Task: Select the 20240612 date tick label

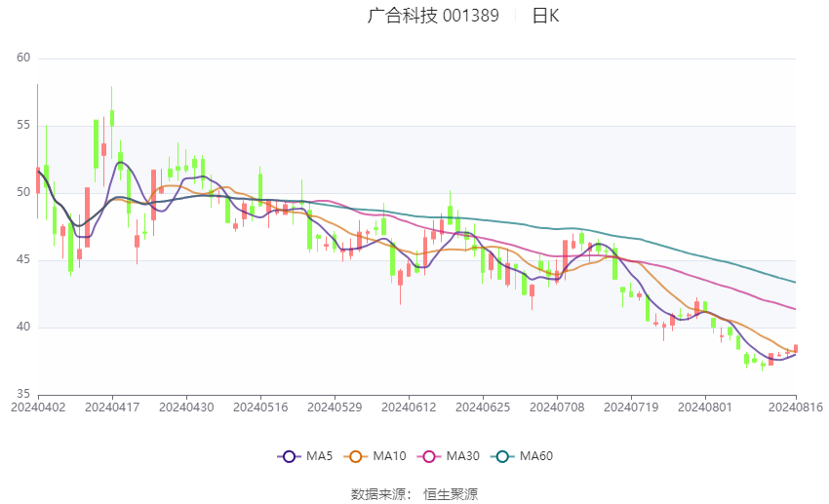Action: point(409,407)
